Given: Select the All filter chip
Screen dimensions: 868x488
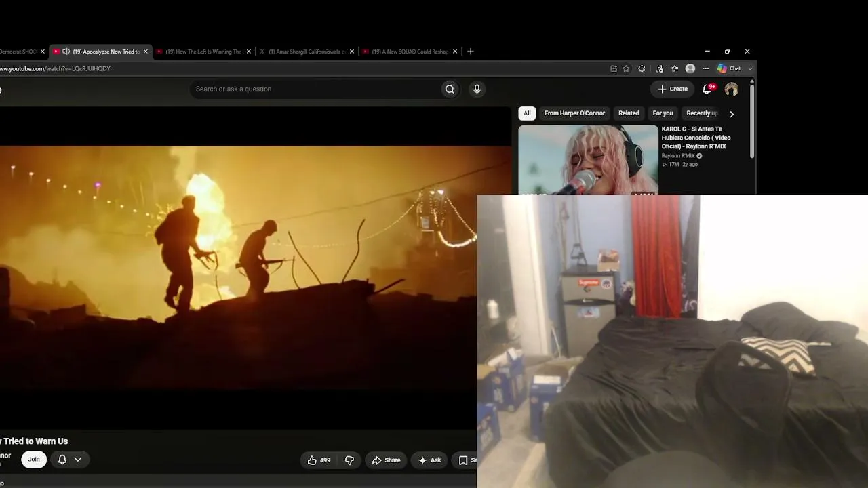Looking at the screenshot, I should coord(527,113).
